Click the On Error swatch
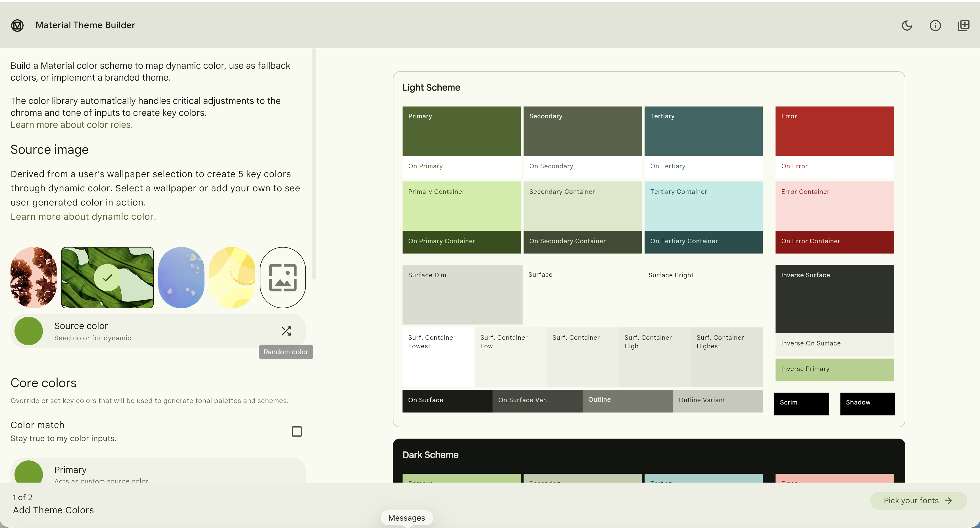The height and width of the screenshot is (528, 980). (834, 167)
